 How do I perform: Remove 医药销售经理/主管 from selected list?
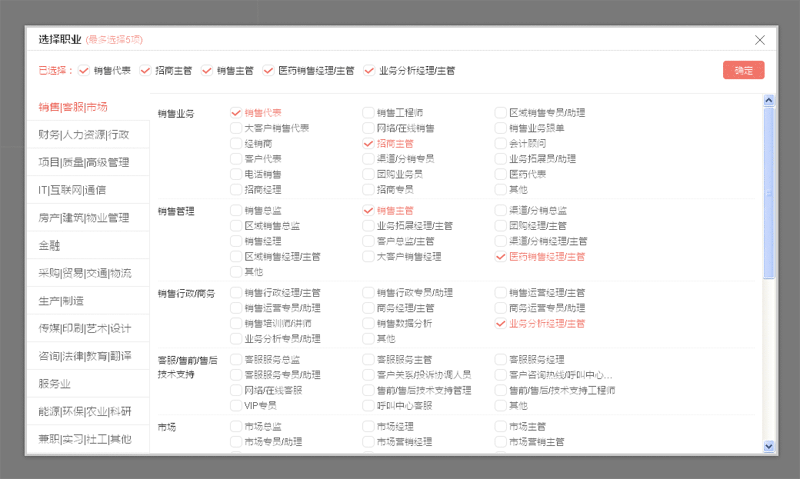268,70
